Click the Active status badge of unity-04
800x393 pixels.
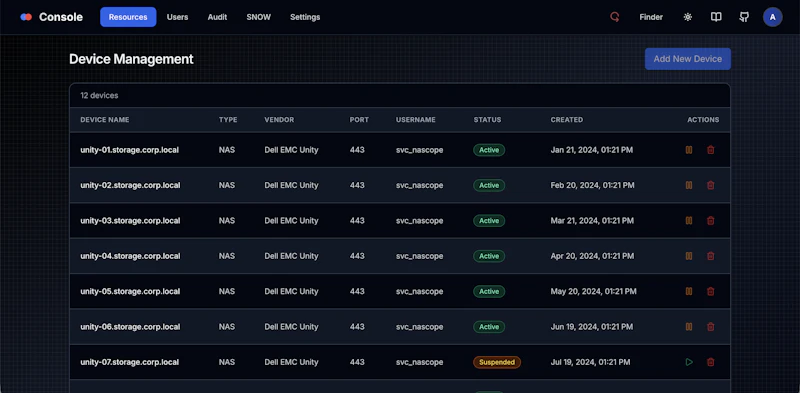pos(489,256)
